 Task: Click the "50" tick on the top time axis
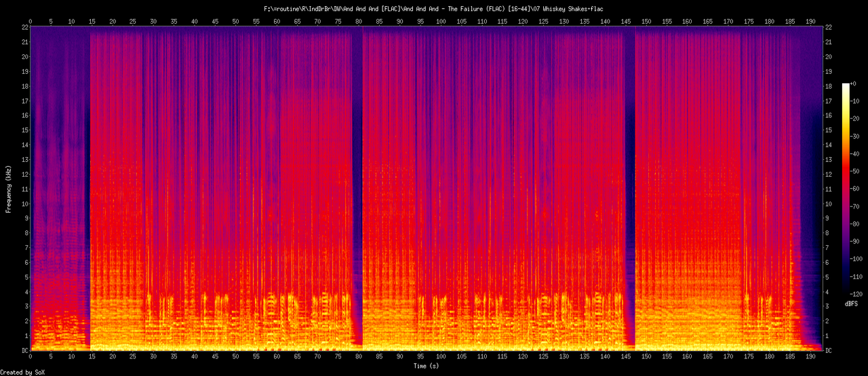coord(236,21)
